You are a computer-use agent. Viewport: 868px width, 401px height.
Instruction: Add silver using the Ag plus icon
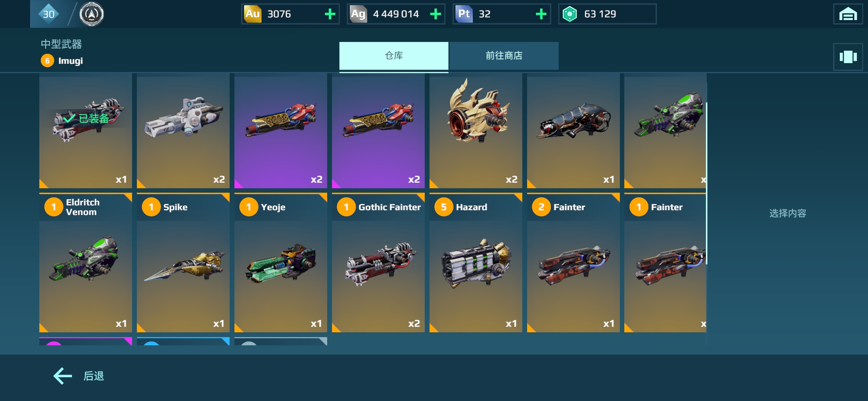point(435,14)
